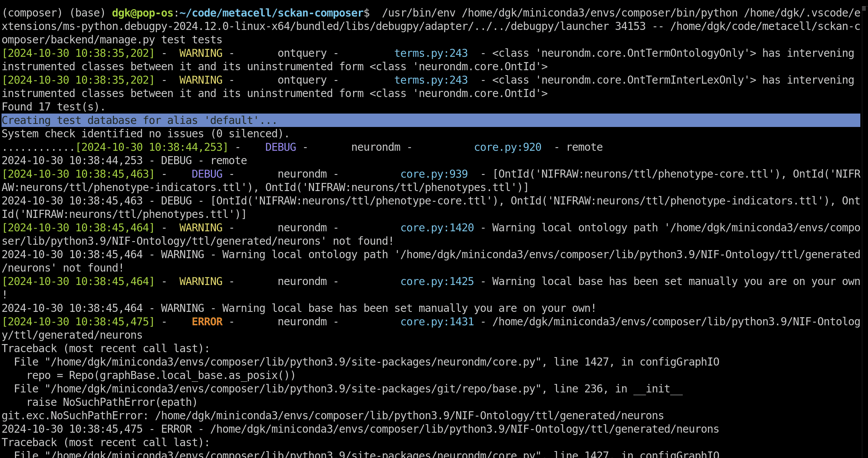Jump to core.py:1431 error location

point(437,322)
